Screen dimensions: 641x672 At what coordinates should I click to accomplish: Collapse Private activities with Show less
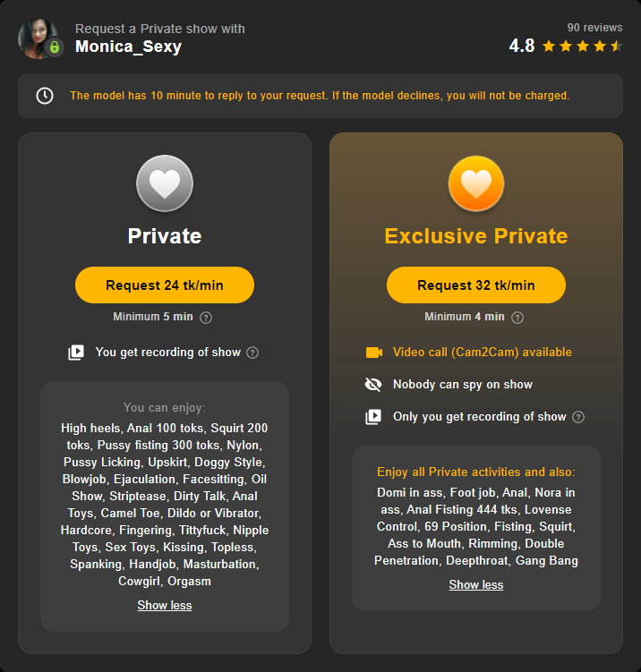pos(165,605)
